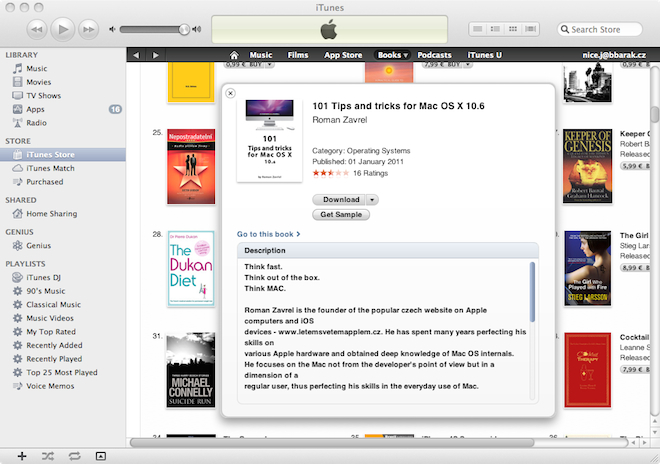Open the Films store tab
Screen dimensions: 660x464
(298, 55)
